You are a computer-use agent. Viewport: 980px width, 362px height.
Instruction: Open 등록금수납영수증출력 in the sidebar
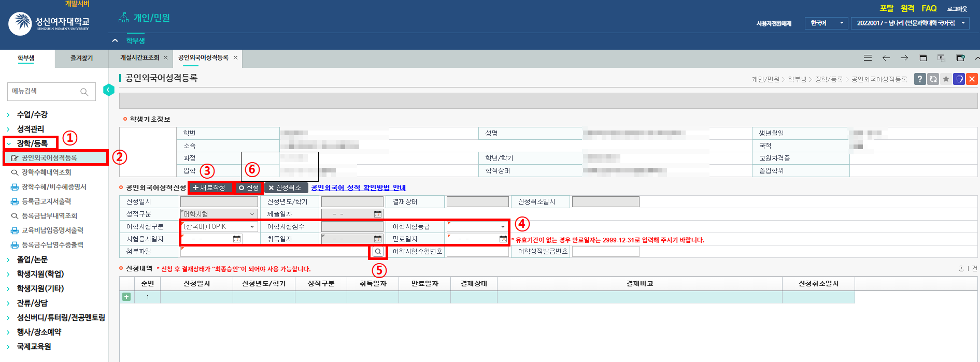click(x=52, y=245)
